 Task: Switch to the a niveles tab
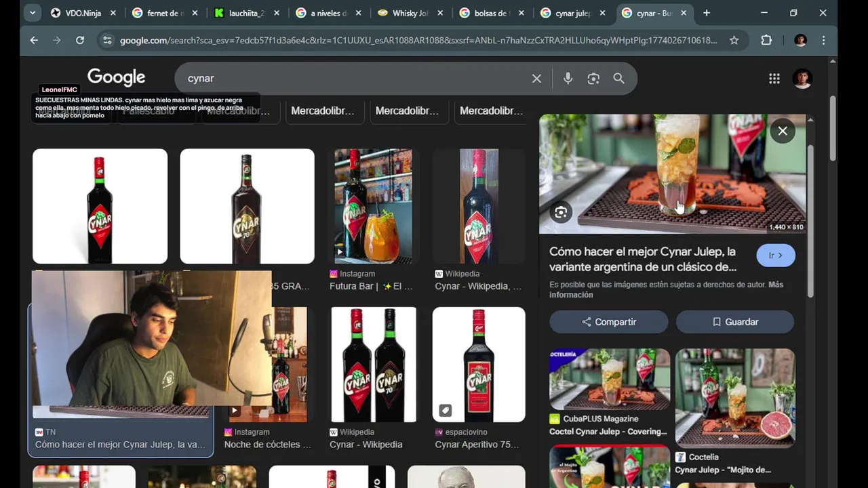(329, 13)
